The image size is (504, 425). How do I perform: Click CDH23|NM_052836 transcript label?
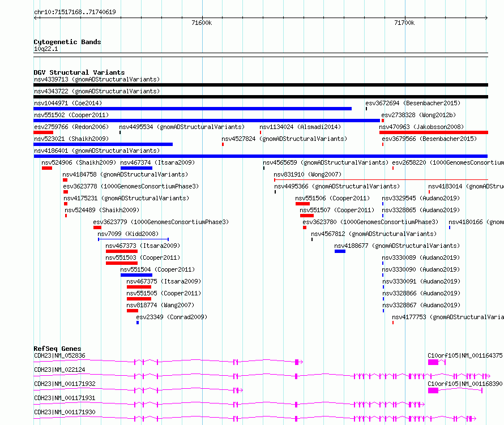59,355
